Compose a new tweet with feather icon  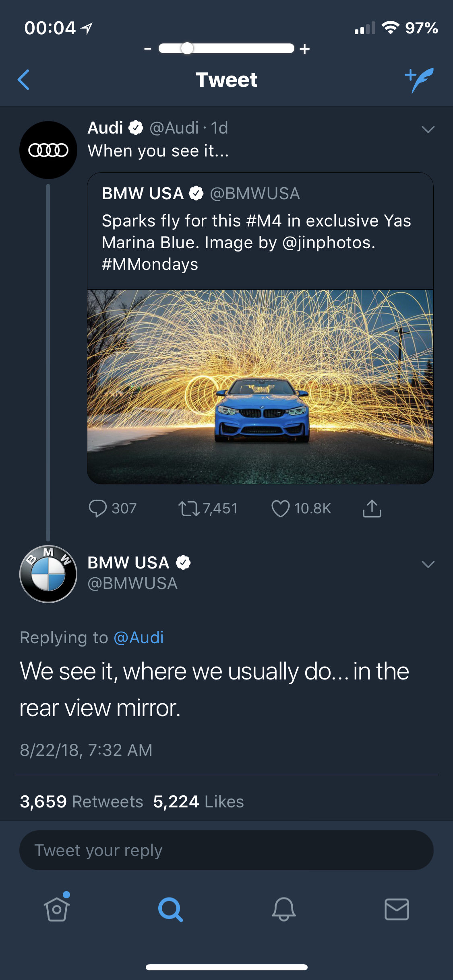(420, 80)
